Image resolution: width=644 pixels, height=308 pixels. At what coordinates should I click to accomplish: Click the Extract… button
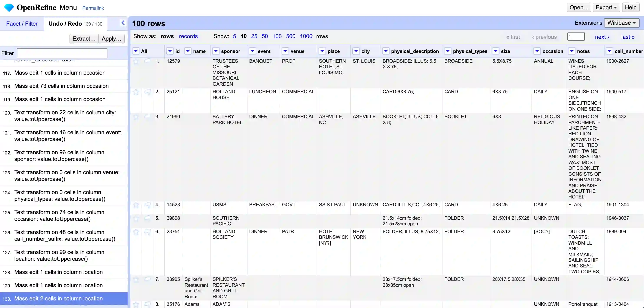[x=84, y=39]
